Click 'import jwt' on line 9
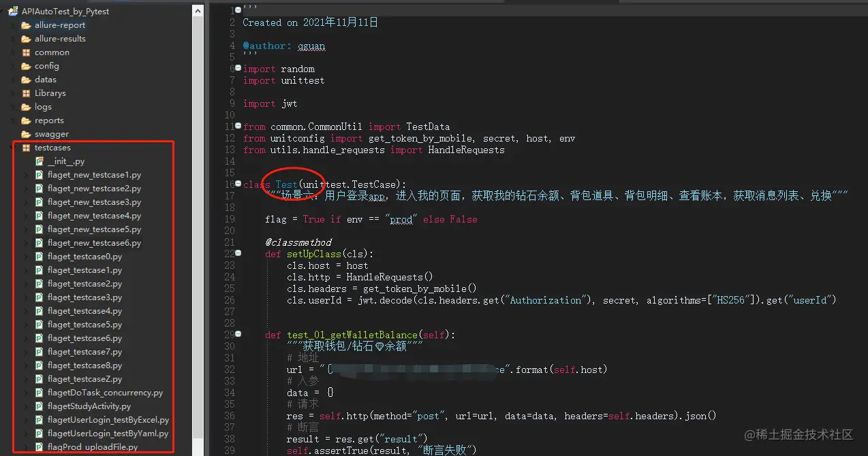Viewport: 868px width, 456px height. click(270, 103)
